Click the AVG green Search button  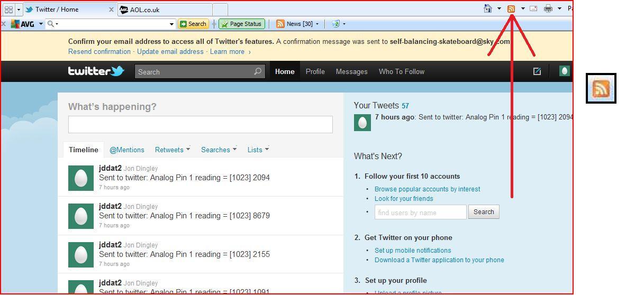coord(193,24)
